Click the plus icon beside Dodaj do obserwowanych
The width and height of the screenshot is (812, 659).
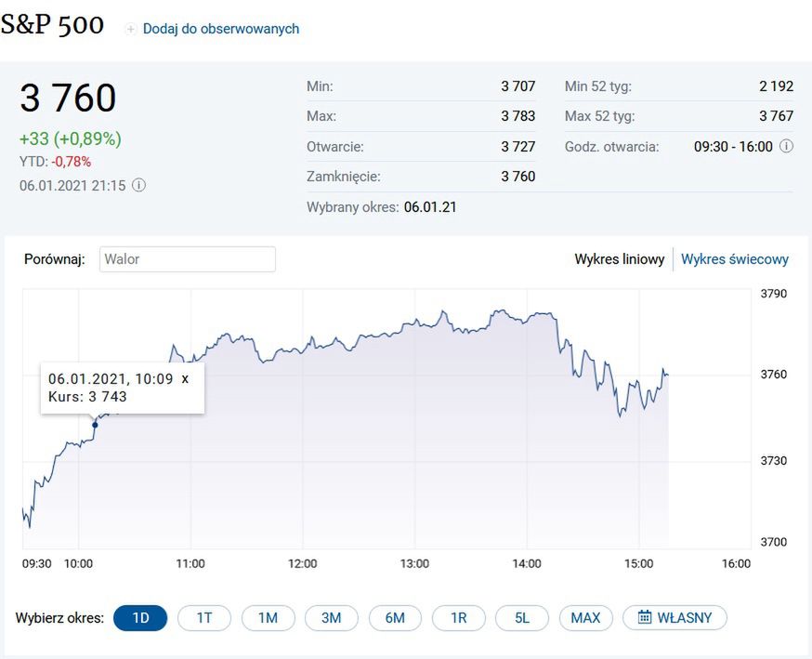coord(131,29)
